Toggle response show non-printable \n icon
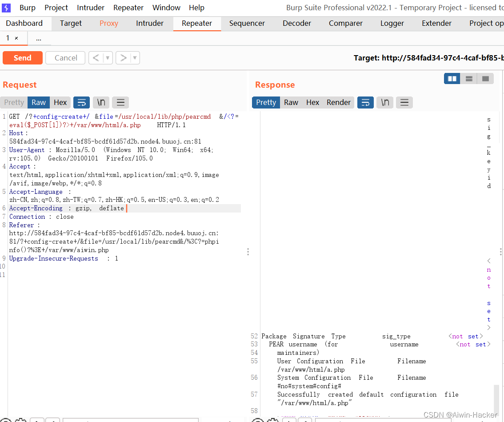 coord(385,103)
